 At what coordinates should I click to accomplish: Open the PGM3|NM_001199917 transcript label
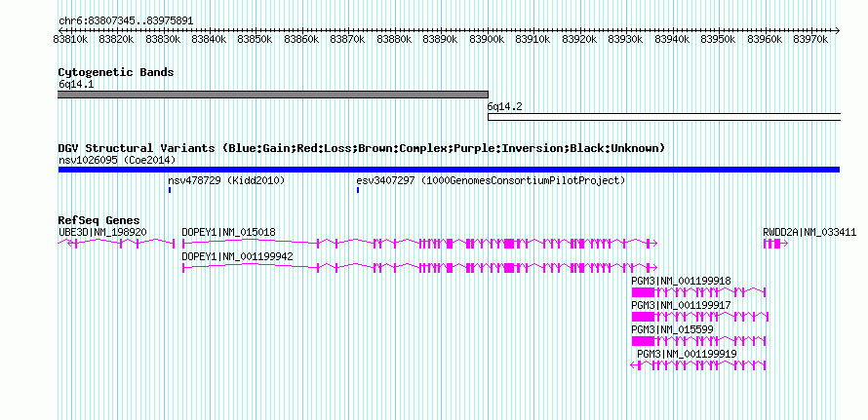pyautogui.click(x=681, y=305)
